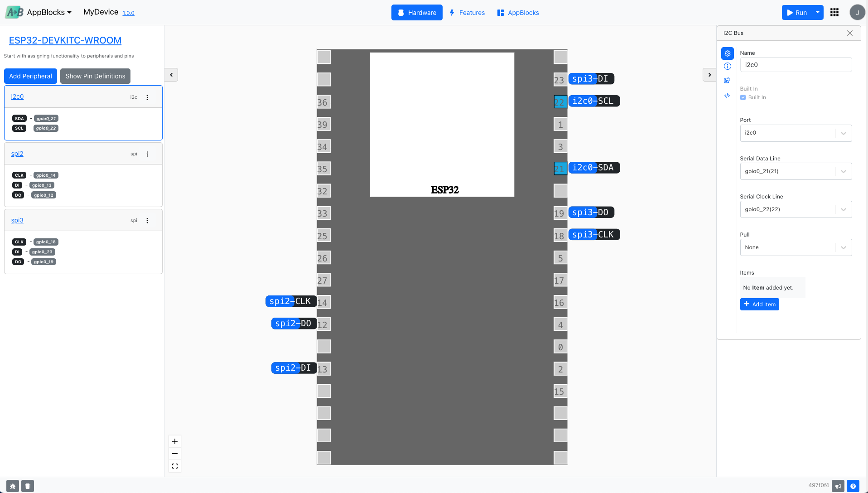The width and height of the screenshot is (868, 493).
Task: Select the spi2-DI pin label
Action: (x=294, y=368)
